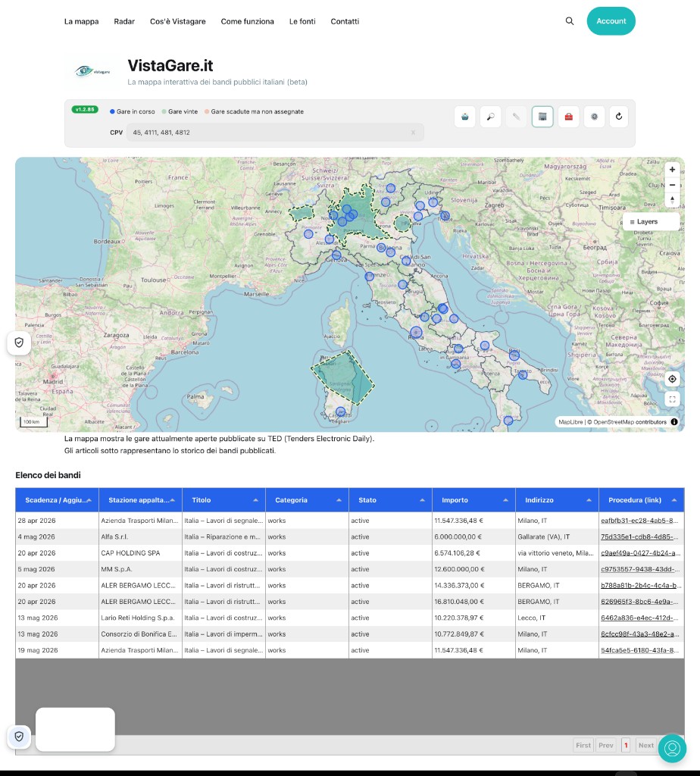Open procedure link 75d335e1-cdb8-4d85-...
700x776 pixels.
click(x=639, y=537)
